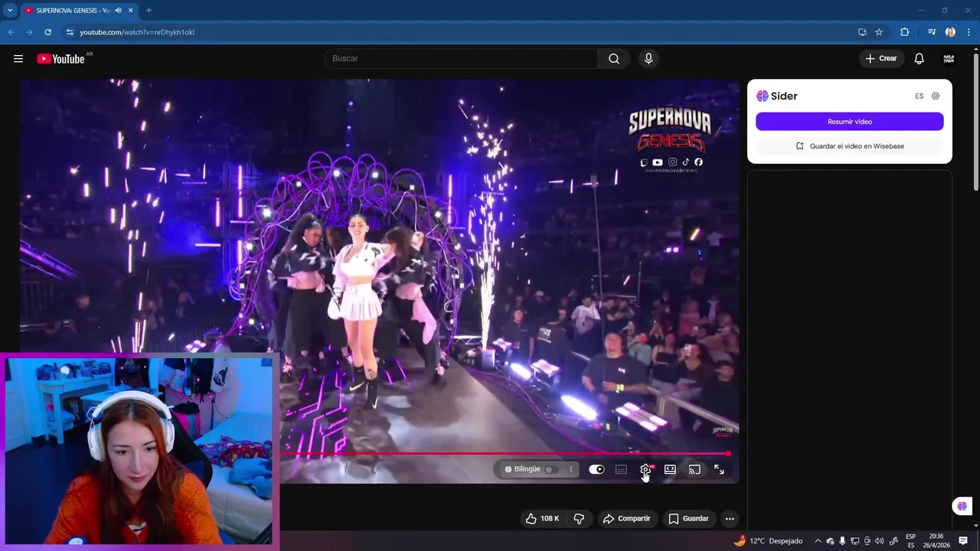The width and height of the screenshot is (980, 551).
Task: Go to the YouTube home logo
Action: (60, 59)
